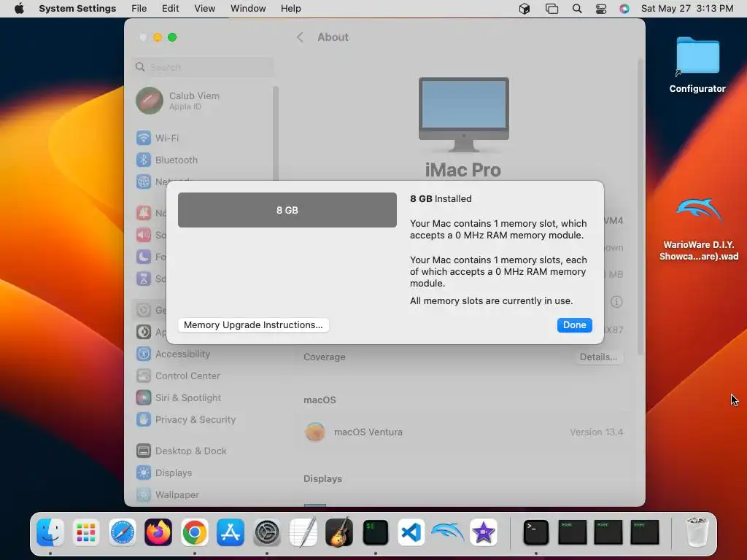Open Calub Viem Apple ID settings

(204, 101)
